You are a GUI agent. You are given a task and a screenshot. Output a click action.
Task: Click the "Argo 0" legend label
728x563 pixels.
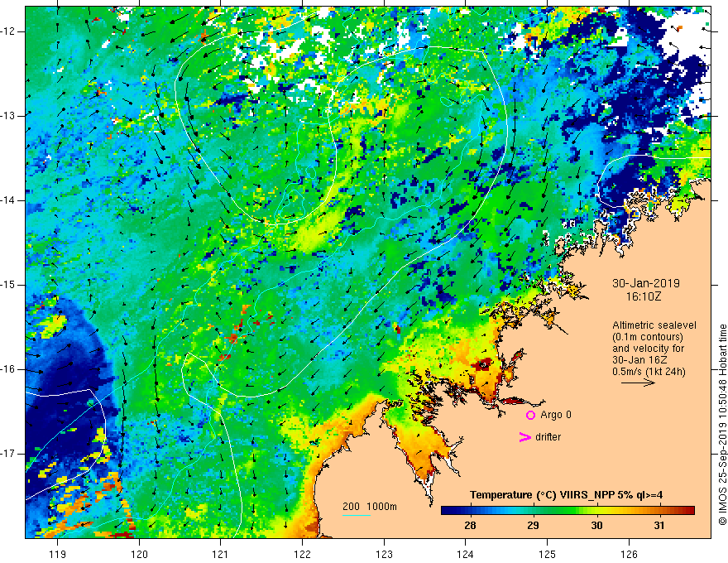(x=556, y=415)
